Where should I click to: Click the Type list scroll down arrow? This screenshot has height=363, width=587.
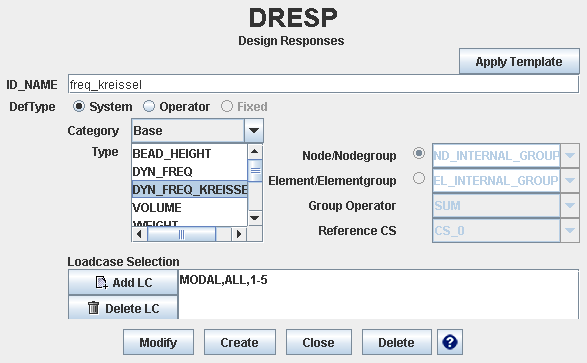pos(255,218)
